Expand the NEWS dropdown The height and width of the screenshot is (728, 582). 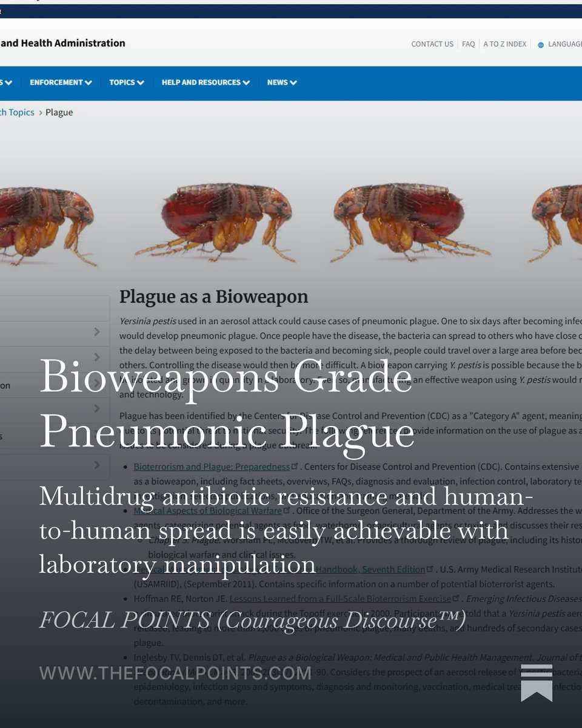[282, 83]
